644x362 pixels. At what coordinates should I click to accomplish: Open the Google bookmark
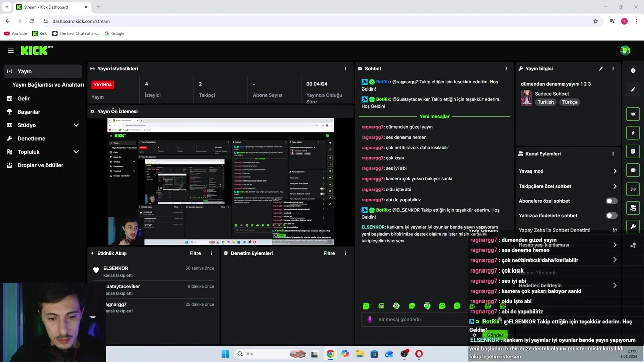click(x=114, y=34)
